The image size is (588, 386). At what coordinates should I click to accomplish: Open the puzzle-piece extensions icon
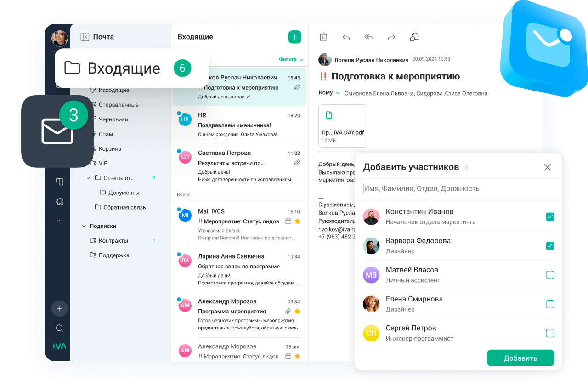pyautogui.click(x=60, y=201)
